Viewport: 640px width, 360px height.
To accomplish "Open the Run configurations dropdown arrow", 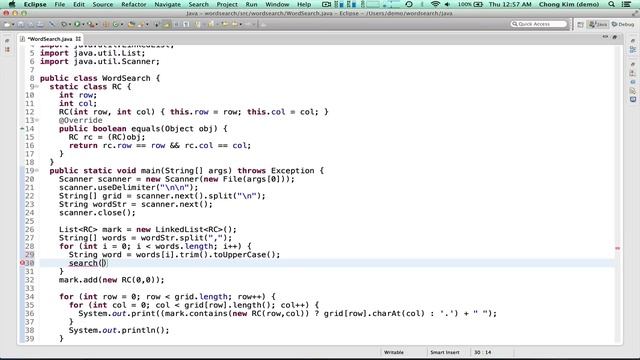I will pyautogui.click(x=83, y=24).
